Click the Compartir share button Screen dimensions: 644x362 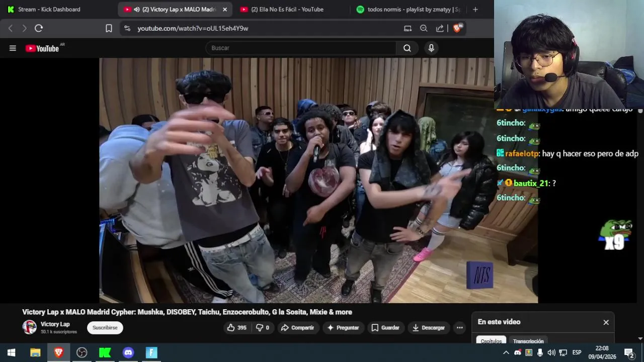[x=297, y=328]
